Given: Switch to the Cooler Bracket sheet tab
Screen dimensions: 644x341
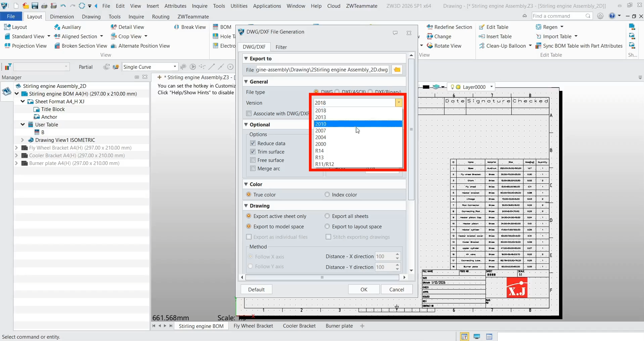Looking at the screenshot, I should tap(299, 326).
